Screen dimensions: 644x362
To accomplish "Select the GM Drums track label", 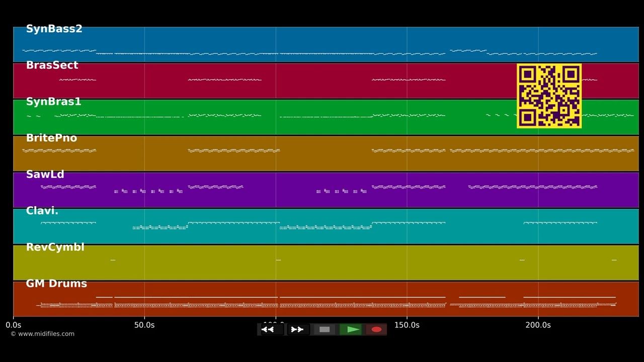I will coord(56,284).
